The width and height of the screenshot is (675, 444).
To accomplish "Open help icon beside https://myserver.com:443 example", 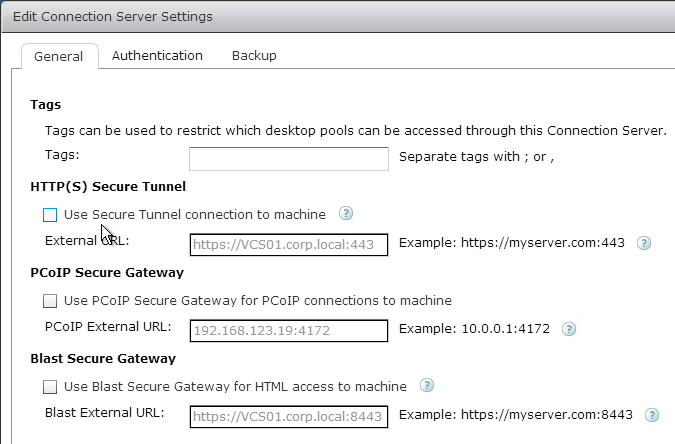I will coord(644,243).
